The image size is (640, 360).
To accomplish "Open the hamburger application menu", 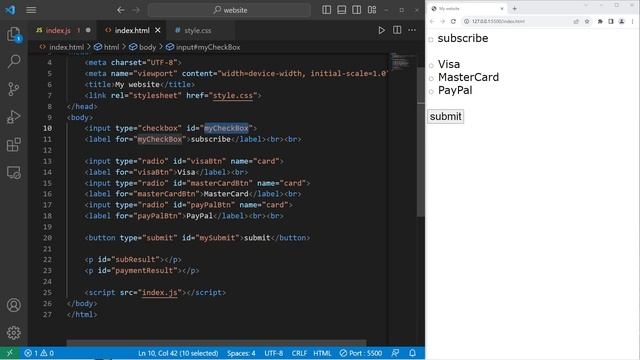I will click(x=31, y=10).
